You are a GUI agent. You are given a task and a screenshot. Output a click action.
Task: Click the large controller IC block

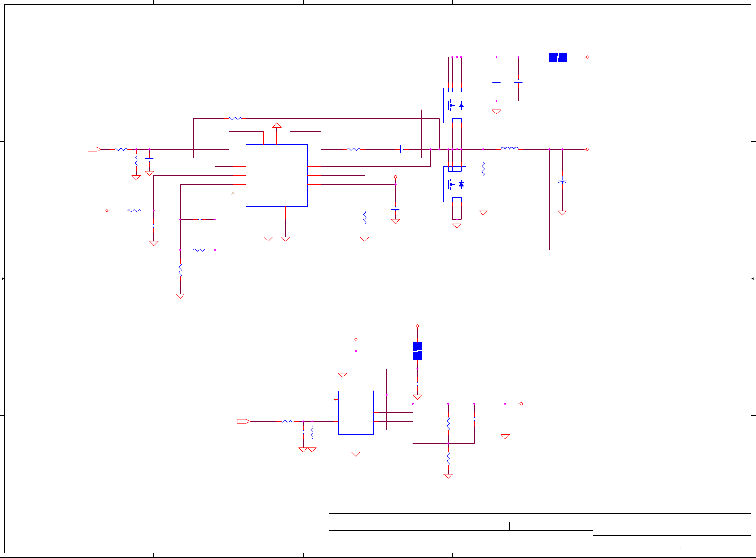(x=277, y=175)
